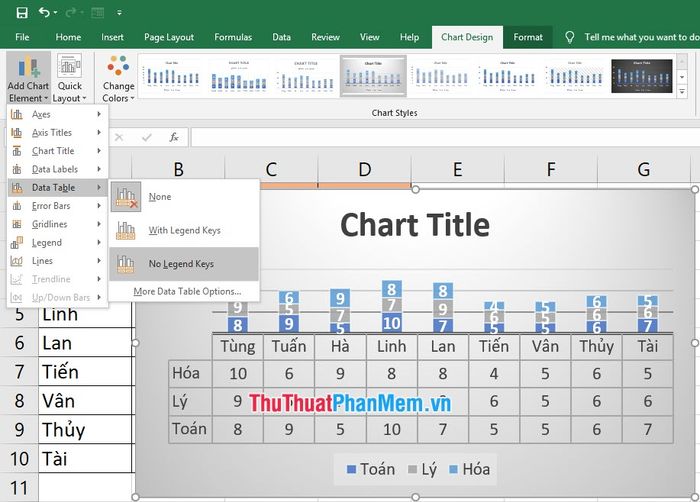
Task: Click the Hóa legend entry
Action: pyautogui.click(x=470, y=469)
